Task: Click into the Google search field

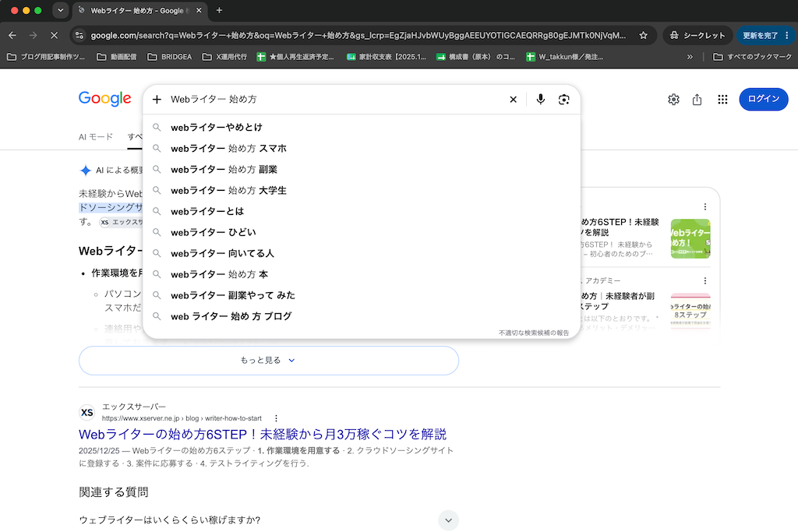Action: pos(336,99)
